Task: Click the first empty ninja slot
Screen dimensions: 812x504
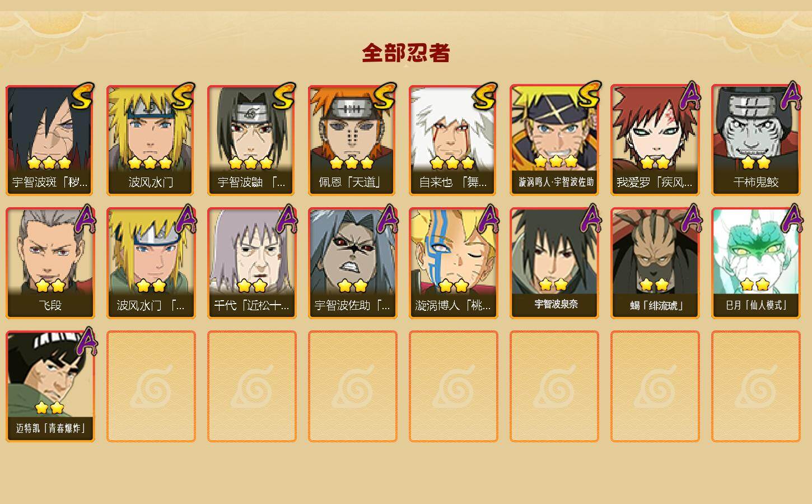Action: (151, 386)
